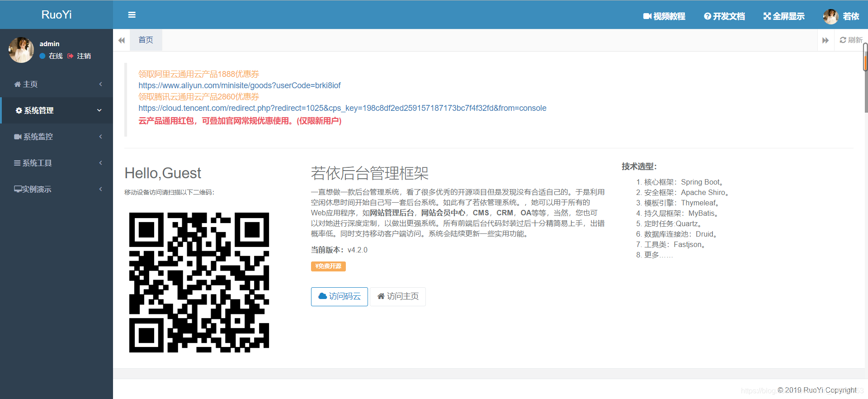
Task: Click the © 2019 RuoYi Copyright footer
Action: tap(817, 390)
